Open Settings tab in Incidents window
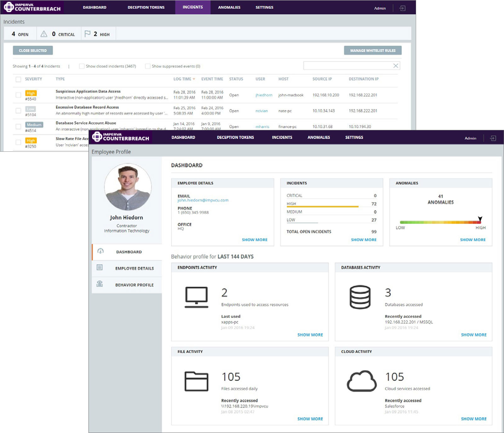Viewport: 504px width, 433px height. coord(264,7)
